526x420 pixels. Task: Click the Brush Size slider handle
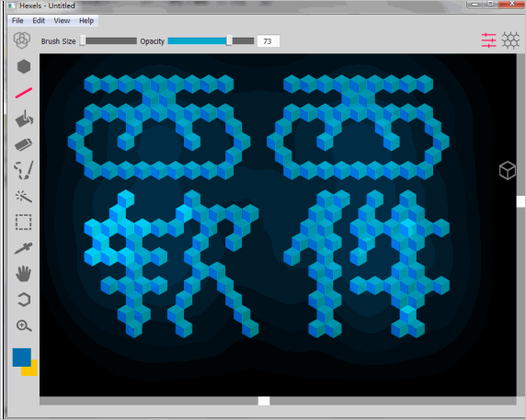[x=83, y=40]
